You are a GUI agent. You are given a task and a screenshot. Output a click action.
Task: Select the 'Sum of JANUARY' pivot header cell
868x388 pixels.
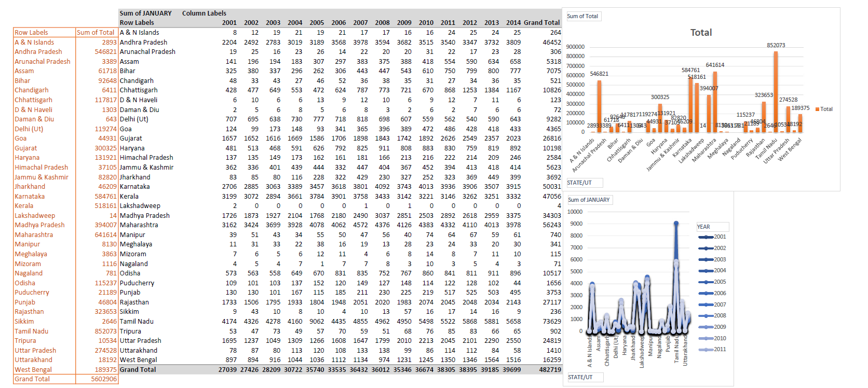pyautogui.click(x=145, y=13)
